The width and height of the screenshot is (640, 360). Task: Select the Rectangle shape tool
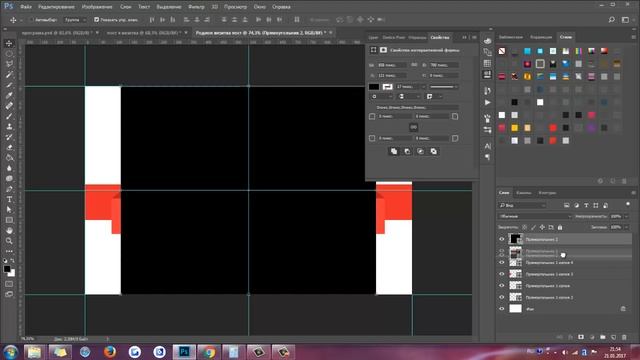coord(9,220)
